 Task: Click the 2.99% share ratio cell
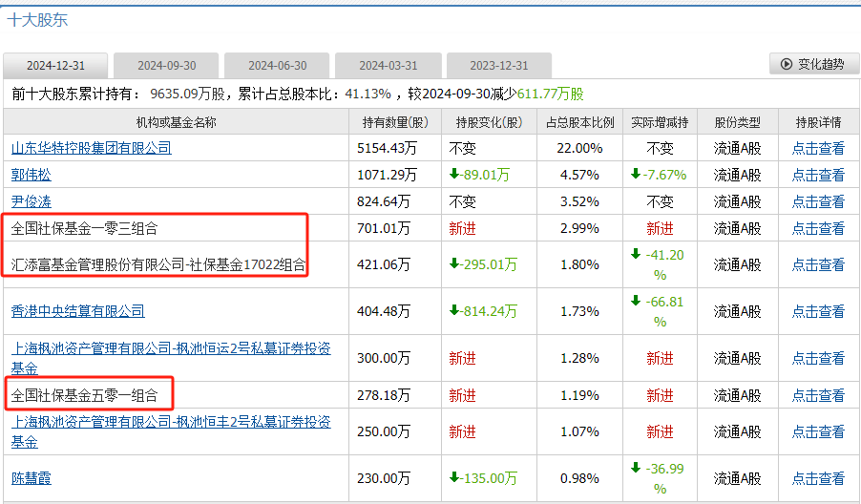(579, 228)
